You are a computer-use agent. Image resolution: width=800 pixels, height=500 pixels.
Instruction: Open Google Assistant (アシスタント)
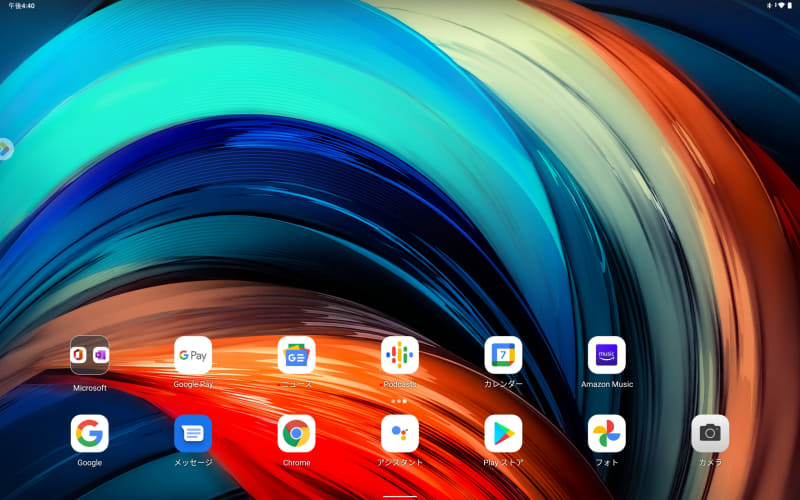[x=400, y=434]
